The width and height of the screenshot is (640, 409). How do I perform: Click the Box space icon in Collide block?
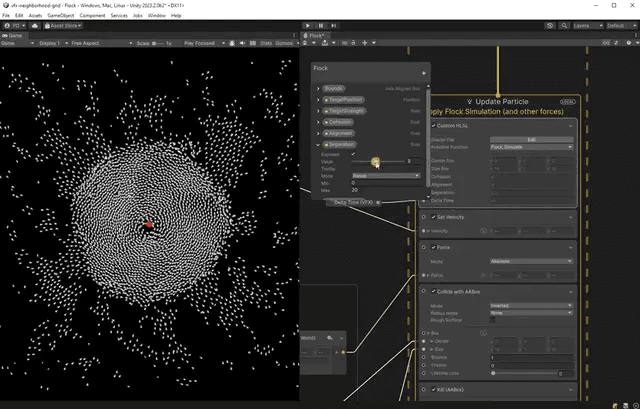tap(482, 332)
